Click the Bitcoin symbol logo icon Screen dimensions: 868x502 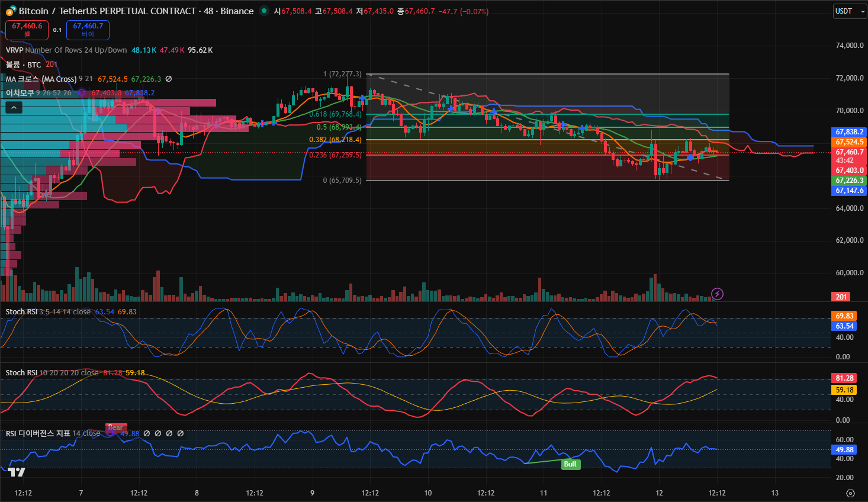[11, 11]
